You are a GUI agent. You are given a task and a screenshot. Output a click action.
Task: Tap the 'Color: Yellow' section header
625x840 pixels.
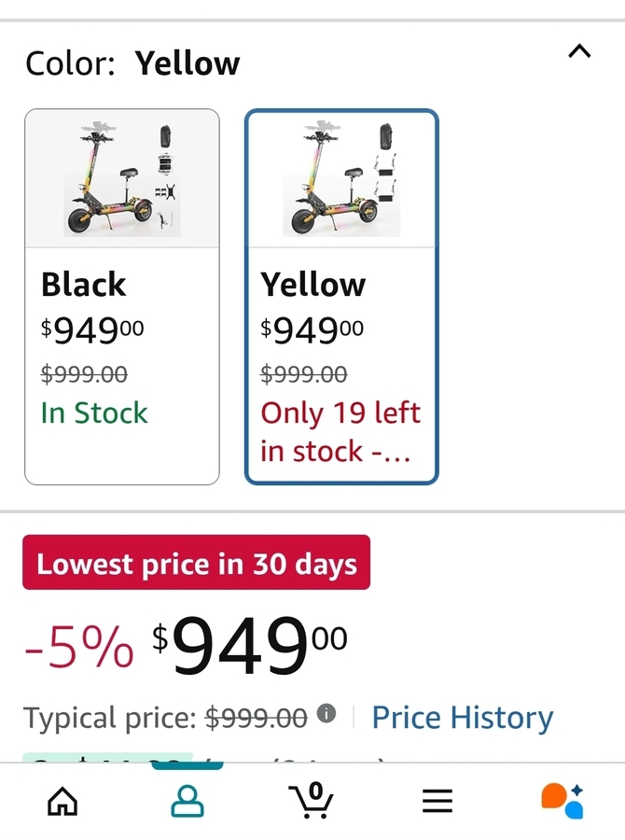pos(132,63)
